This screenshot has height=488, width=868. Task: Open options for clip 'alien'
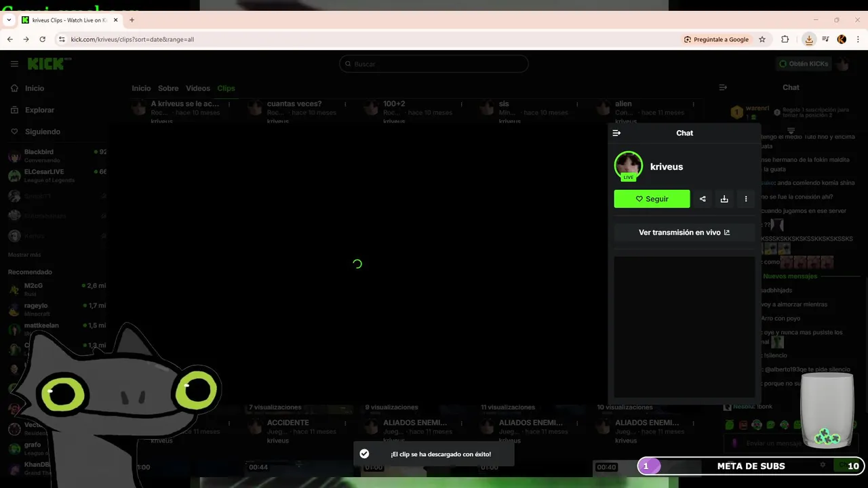[693, 104]
